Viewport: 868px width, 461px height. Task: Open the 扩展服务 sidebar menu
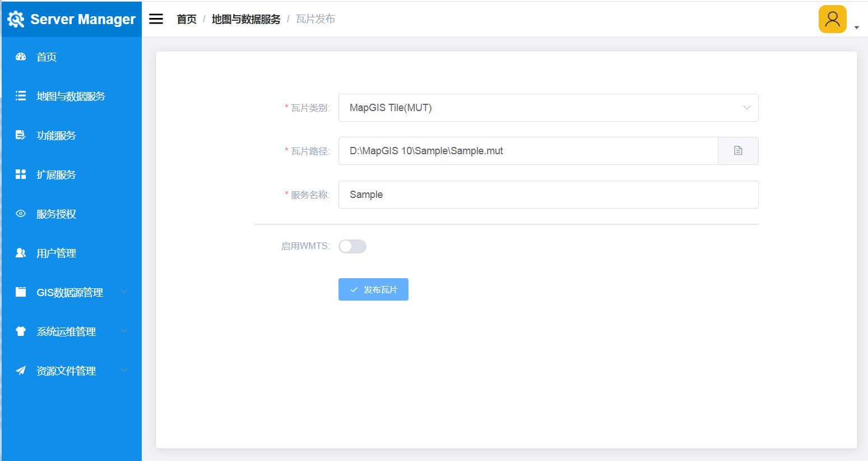click(x=72, y=174)
